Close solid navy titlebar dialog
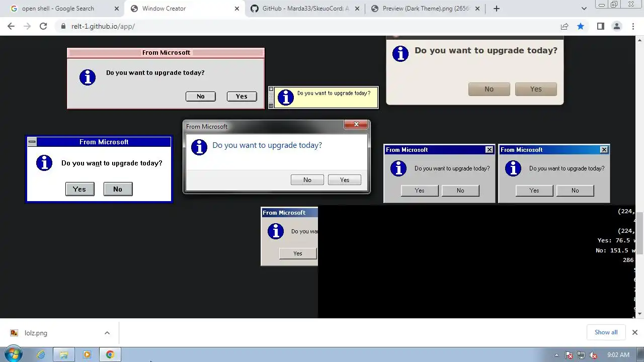 490,150
